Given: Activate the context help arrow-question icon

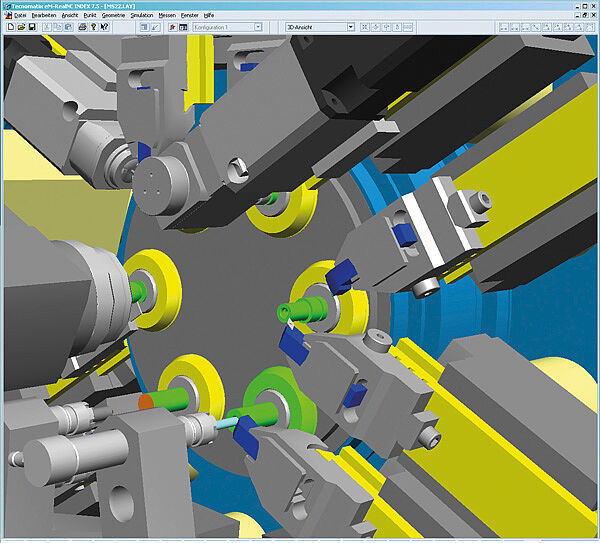Looking at the screenshot, I should click(104, 27).
